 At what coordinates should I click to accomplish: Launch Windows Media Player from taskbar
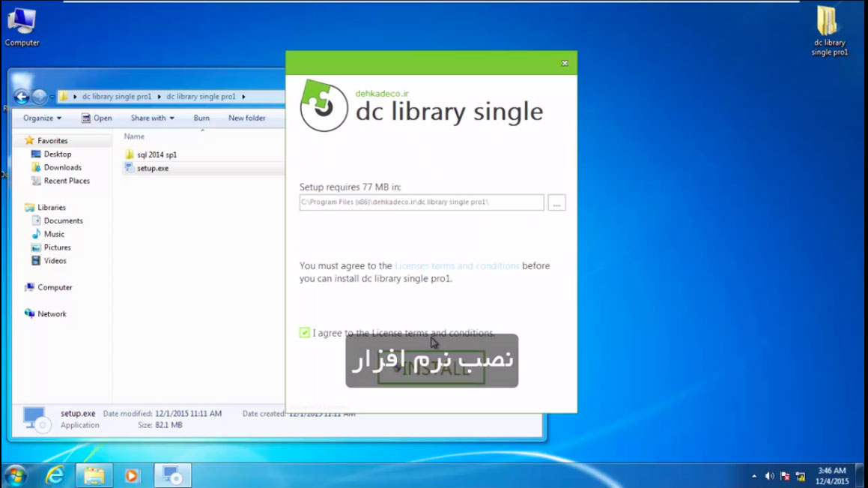pos(132,475)
